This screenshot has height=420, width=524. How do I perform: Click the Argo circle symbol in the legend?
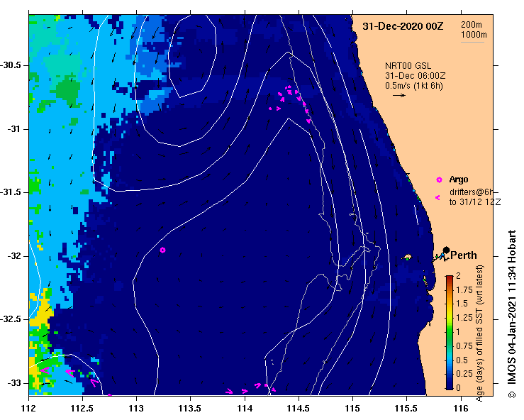tap(439, 180)
